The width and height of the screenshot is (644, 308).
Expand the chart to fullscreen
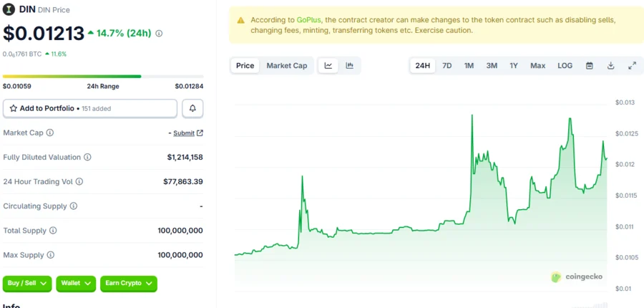(632, 66)
